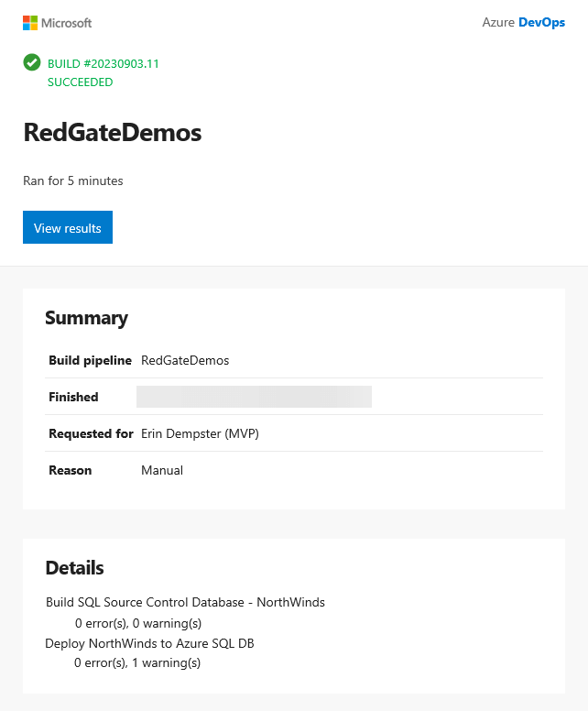This screenshot has height=711, width=588.
Task: Open the Build SQL Source Control Database step
Action: pyautogui.click(x=185, y=602)
